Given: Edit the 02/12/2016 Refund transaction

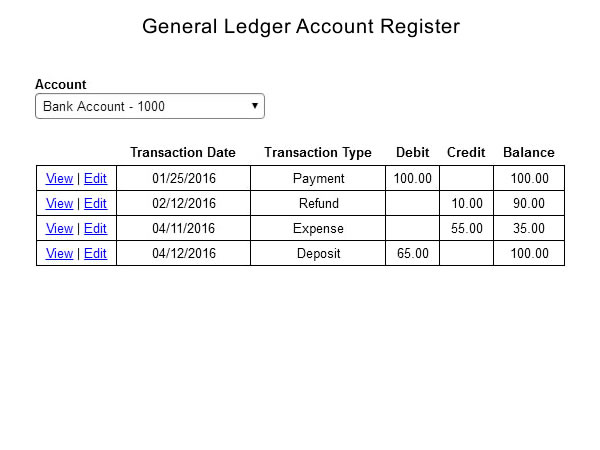Looking at the screenshot, I should (95, 203).
